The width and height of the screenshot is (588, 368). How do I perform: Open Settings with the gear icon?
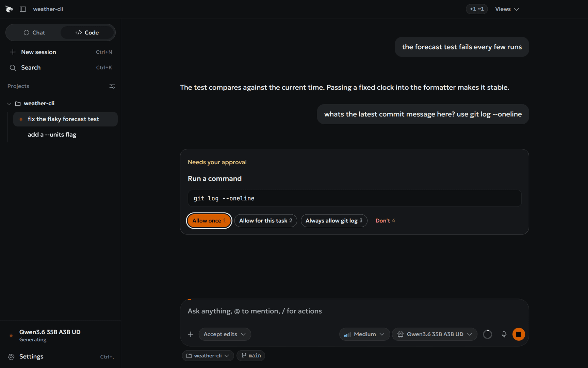tap(11, 357)
